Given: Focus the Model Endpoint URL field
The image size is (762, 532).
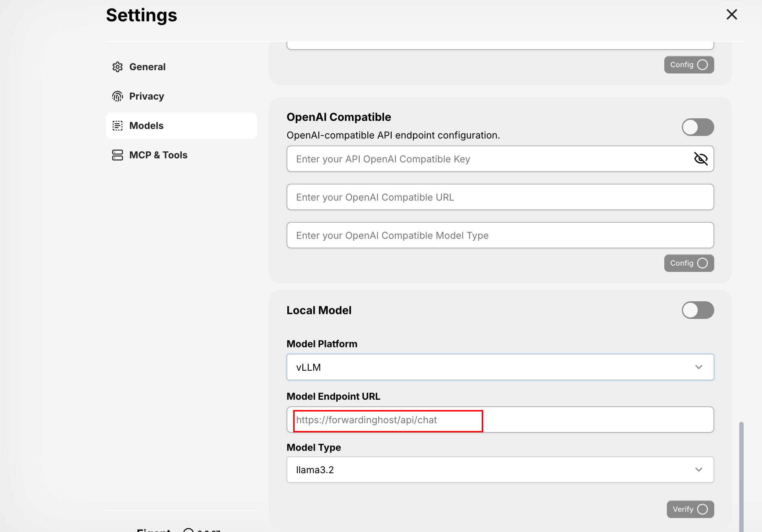Looking at the screenshot, I should pyautogui.click(x=500, y=420).
